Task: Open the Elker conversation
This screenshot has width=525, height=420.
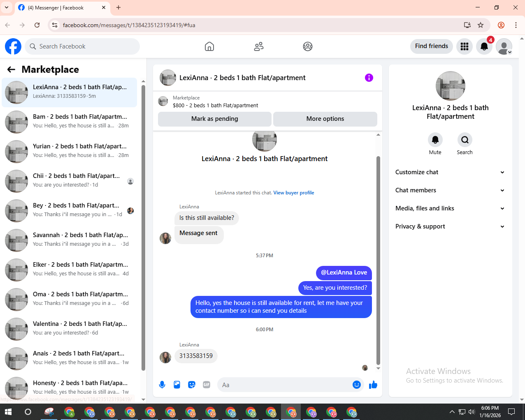Action: (x=70, y=270)
